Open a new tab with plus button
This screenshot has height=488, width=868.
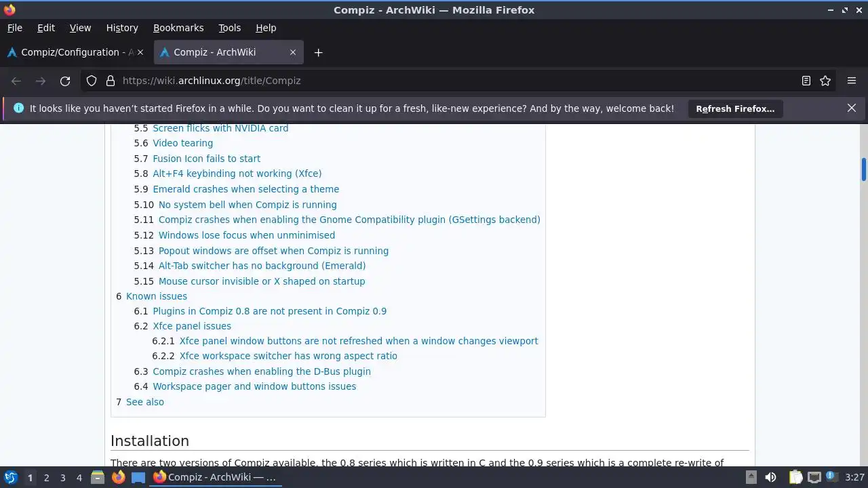(x=318, y=52)
